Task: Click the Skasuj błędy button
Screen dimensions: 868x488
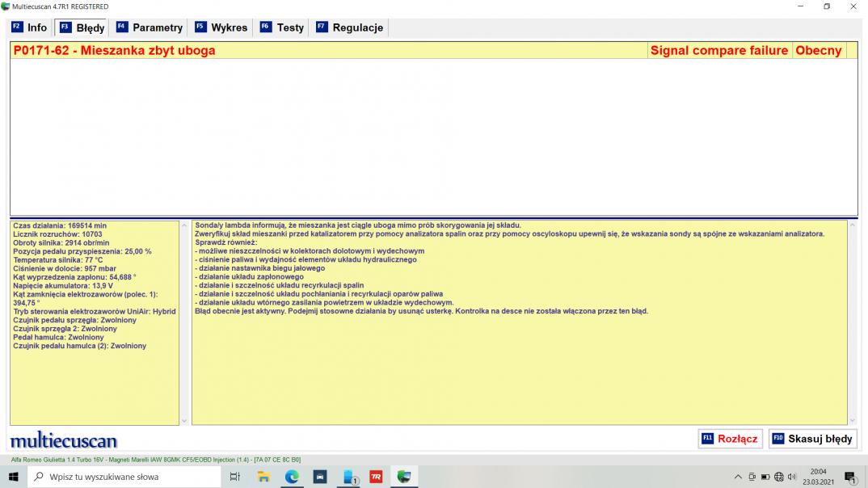Action: 813,439
